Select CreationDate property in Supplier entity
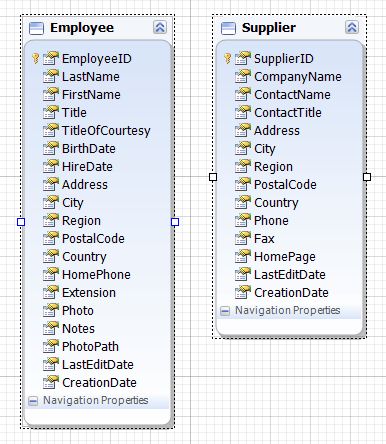 [x=291, y=293]
